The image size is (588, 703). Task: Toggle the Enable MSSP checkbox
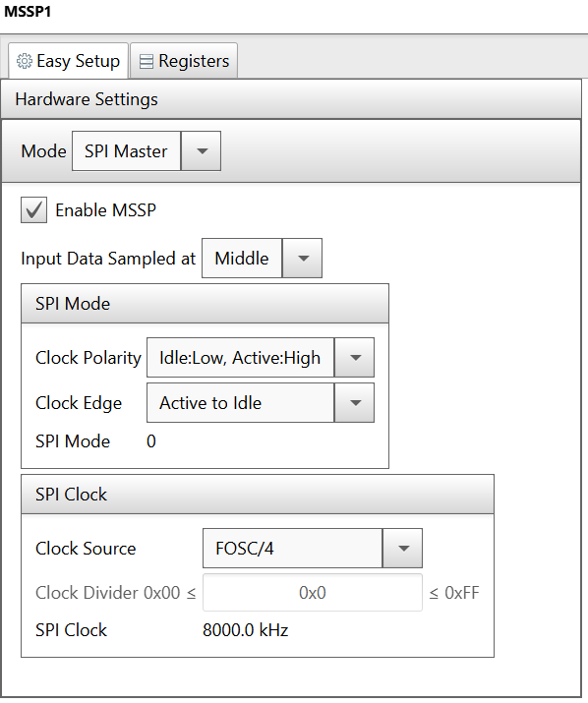click(33, 209)
